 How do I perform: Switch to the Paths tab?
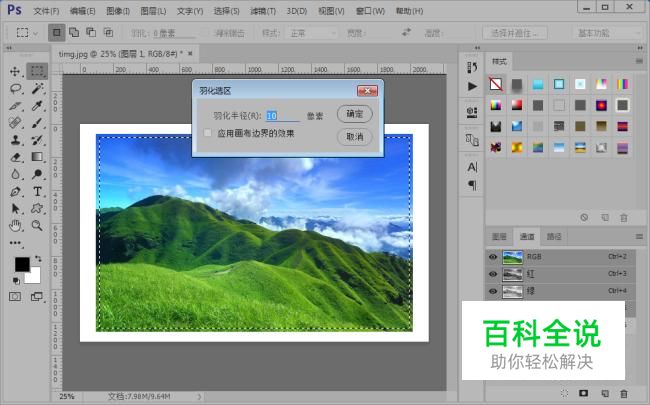tap(554, 237)
